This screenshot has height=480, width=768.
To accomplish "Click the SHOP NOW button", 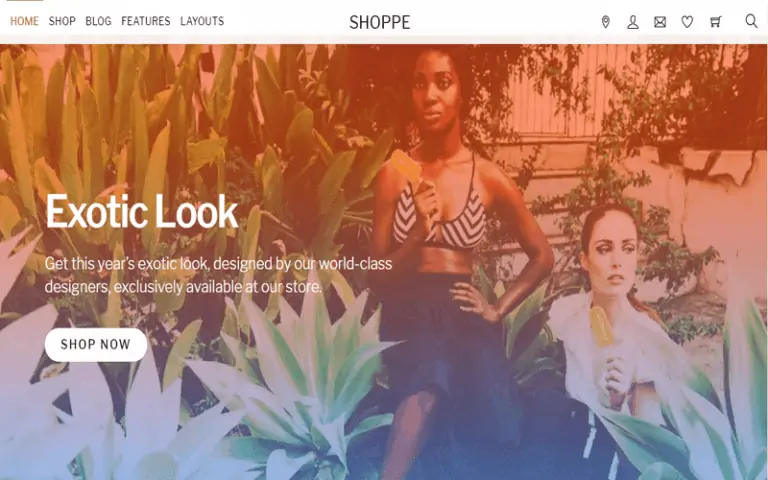I will pos(96,344).
